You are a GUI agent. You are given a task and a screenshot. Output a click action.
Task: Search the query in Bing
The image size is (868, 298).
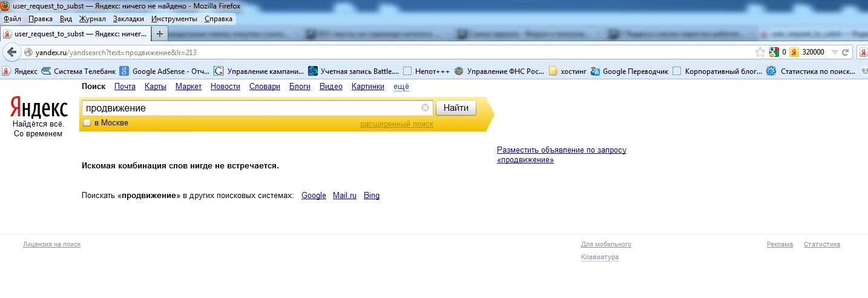372,196
